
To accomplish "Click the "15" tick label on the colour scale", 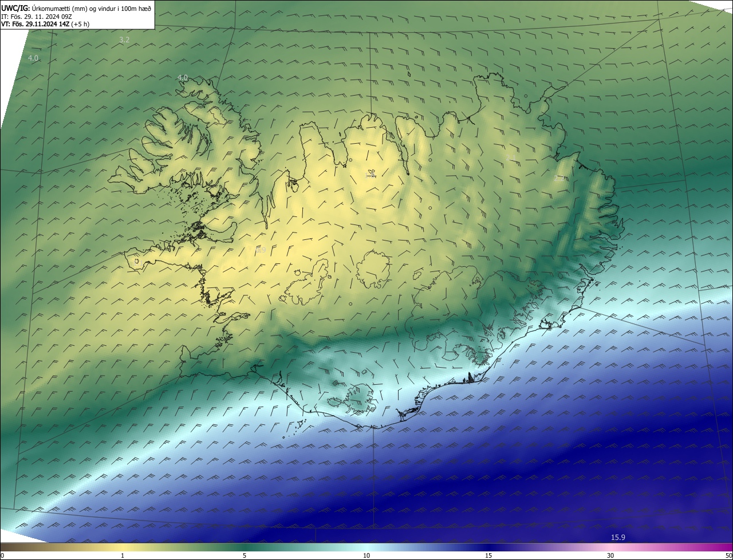I will (x=488, y=555).
